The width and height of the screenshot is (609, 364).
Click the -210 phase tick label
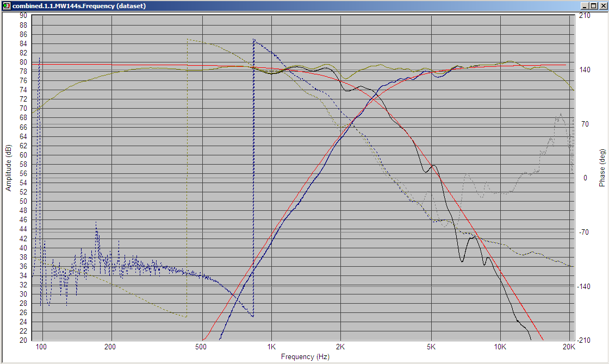click(584, 340)
